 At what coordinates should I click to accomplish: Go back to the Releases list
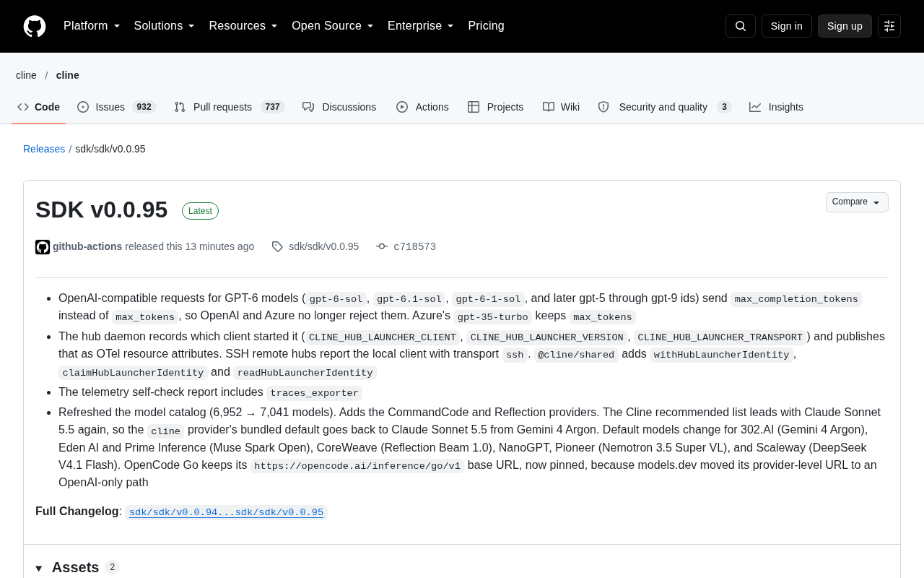coord(44,149)
